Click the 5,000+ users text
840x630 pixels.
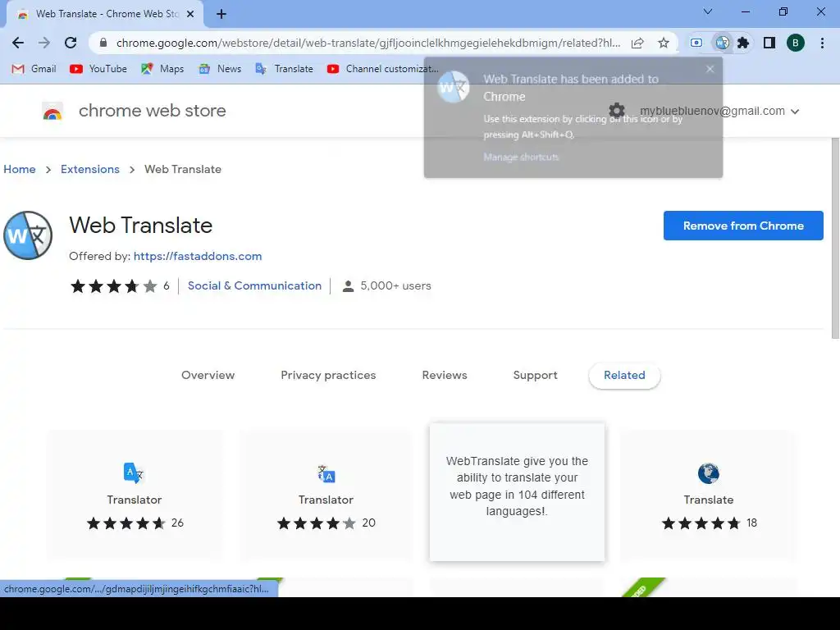pyautogui.click(x=395, y=285)
